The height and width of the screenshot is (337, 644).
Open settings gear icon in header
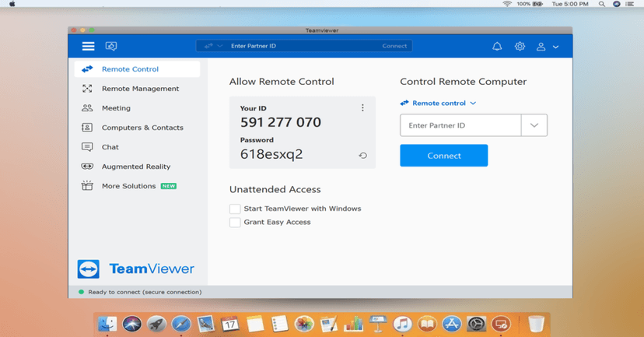[520, 47]
